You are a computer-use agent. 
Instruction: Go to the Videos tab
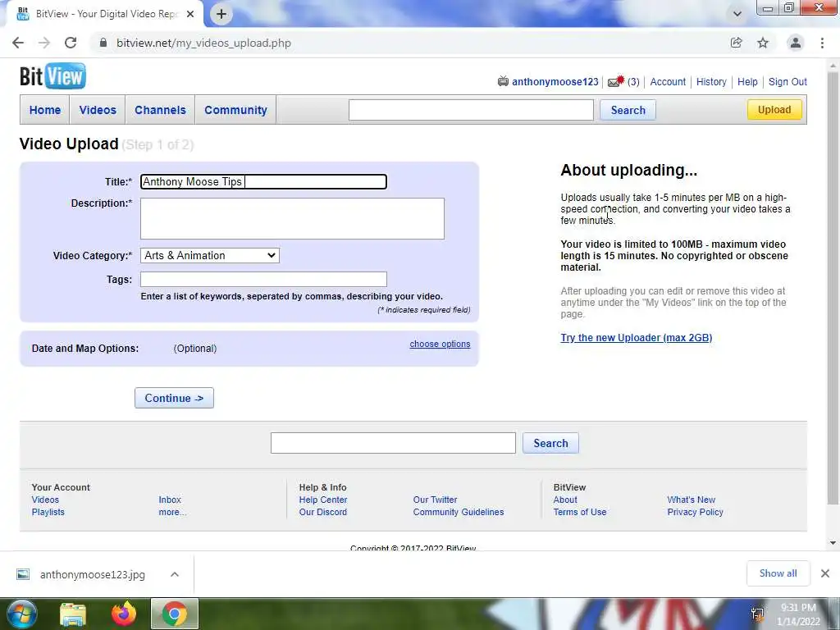pos(98,110)
